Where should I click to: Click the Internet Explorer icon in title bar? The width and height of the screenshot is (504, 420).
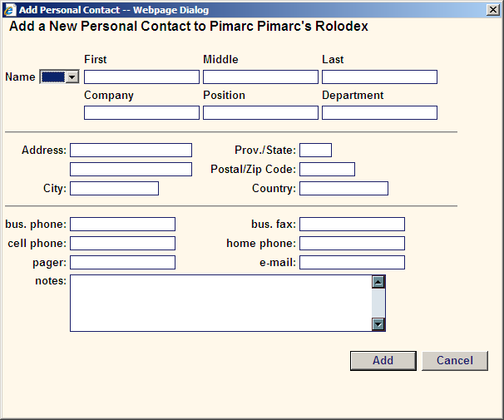click(10, 10)
